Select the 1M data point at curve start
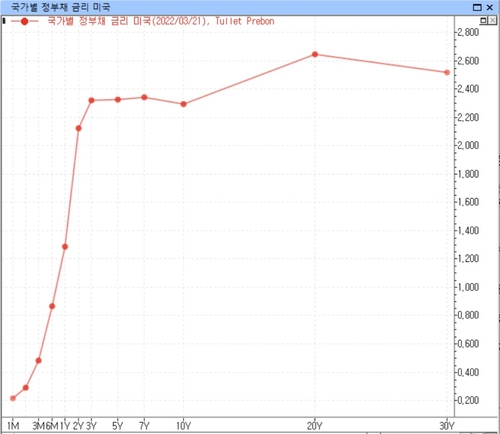 pyautogui.click(x=13, y=398)
